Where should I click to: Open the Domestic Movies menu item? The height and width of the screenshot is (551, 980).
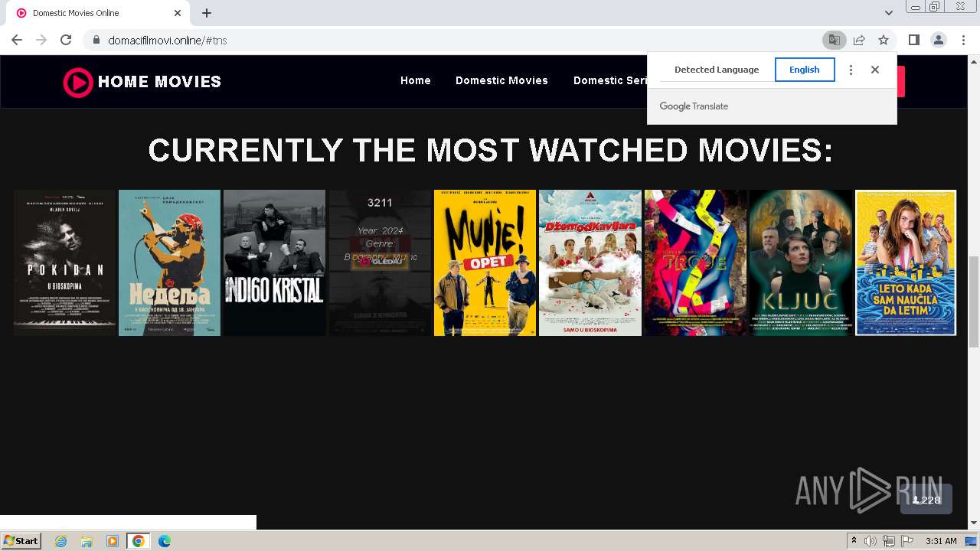tap(501, 80)
